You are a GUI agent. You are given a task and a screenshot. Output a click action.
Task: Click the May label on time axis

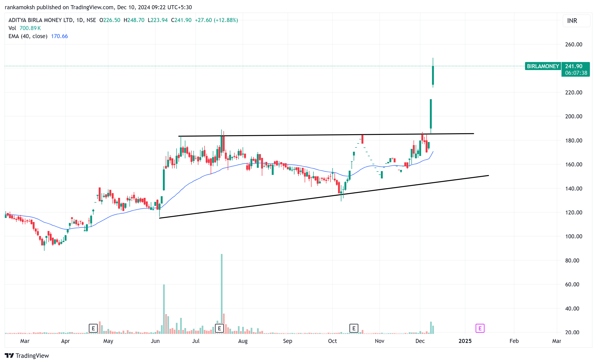(108, 341)
